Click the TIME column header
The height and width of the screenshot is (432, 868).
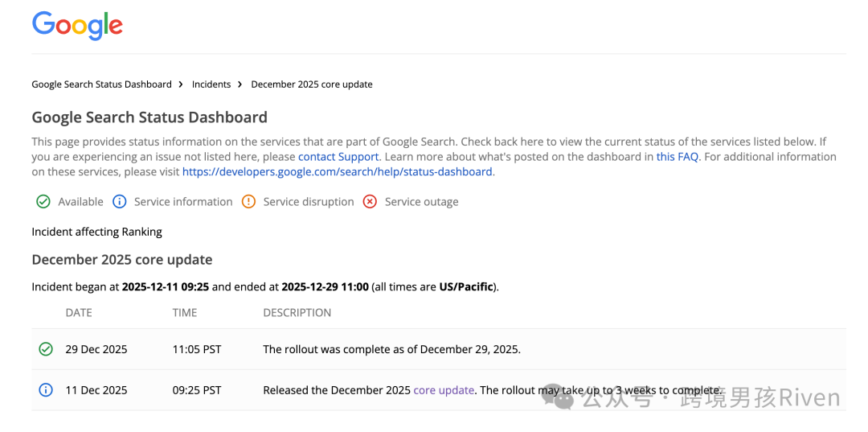(184, 313)
